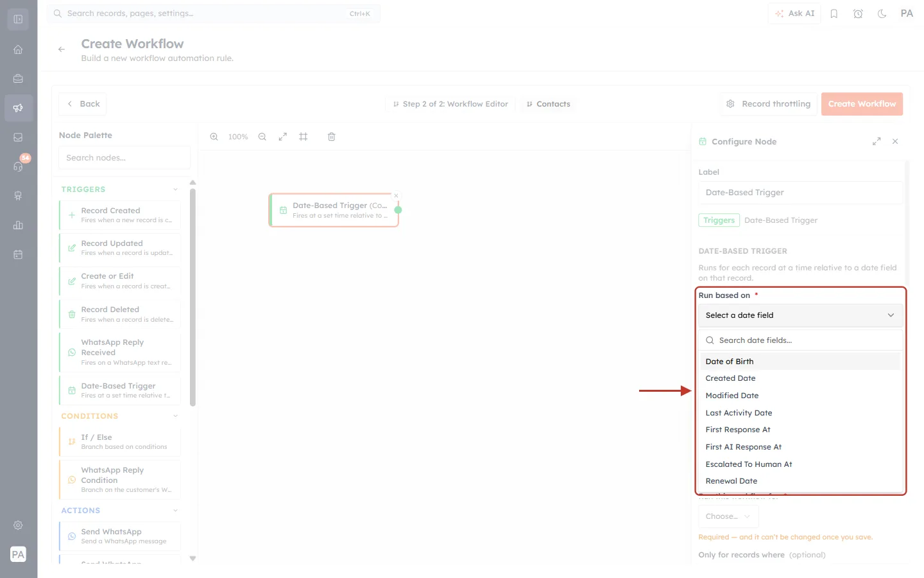The image size is (924, 578).
Task: Add the Record Created trigger node
Action: click(x=120, y=215)
